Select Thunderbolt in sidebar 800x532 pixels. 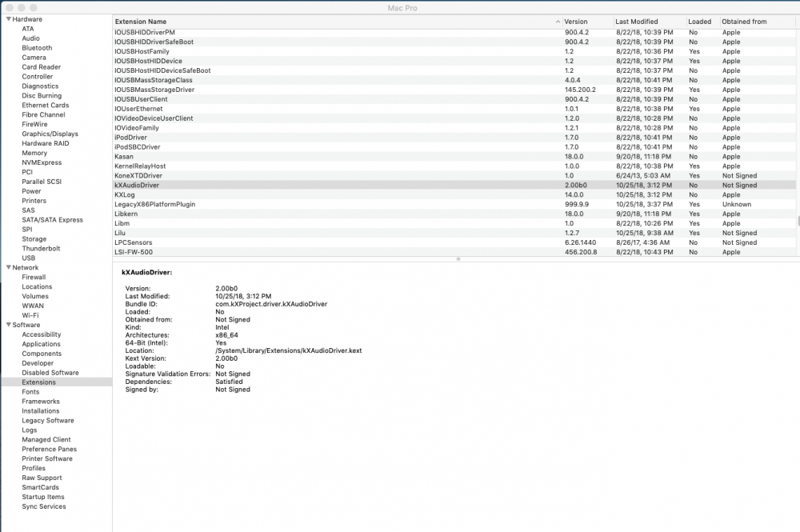tap(41, 249)
